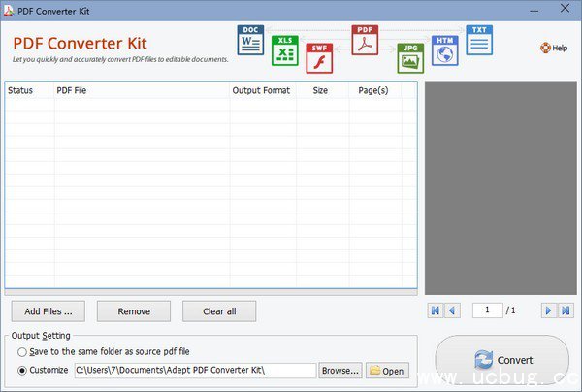Select the XLS Excel format icon
This screenshot has height=392, width=582.
[284, 50]
